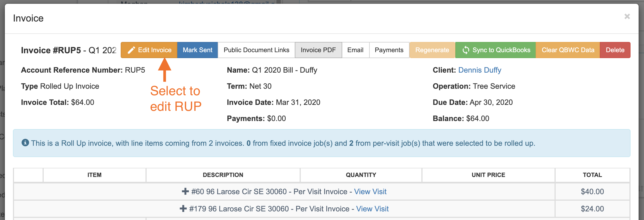Open Public Document Links
Viewport: 644px width, 220px height.
pyautogui.click(x=256, y=50)
